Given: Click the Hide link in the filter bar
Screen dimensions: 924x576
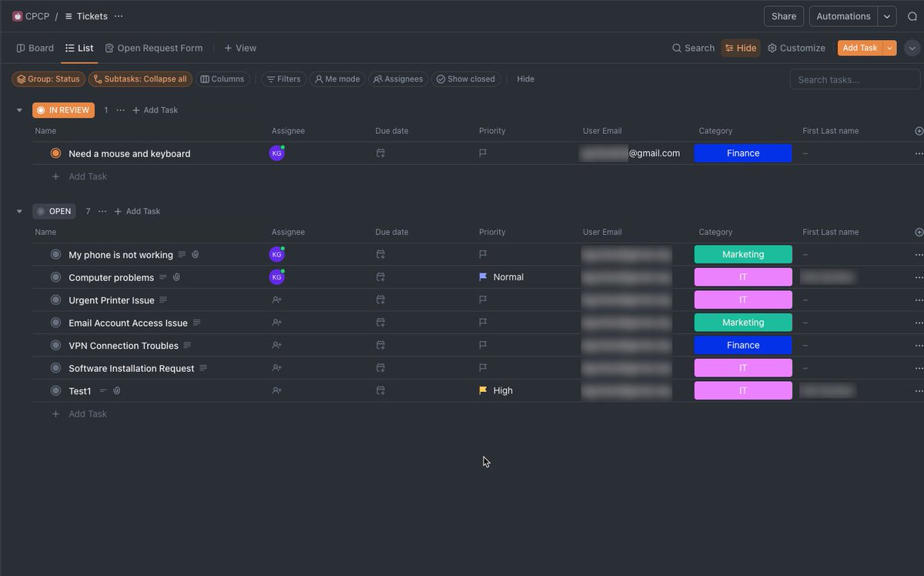Looking at the screenshot, I should point(525,79).
